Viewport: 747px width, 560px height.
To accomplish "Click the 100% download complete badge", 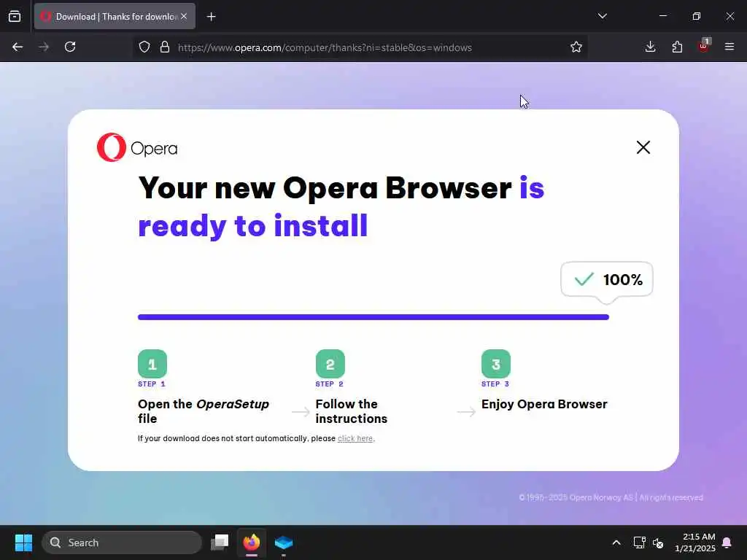I will [606, 279].
